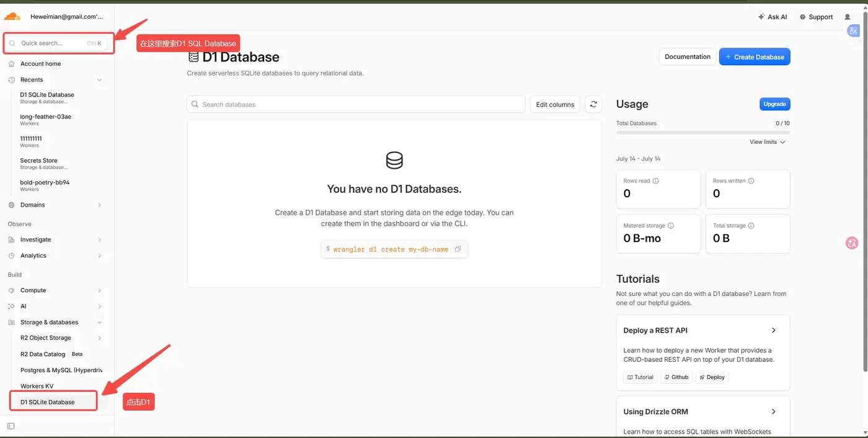
Task: Click the Deploy link button
Action: coord(712,377)
